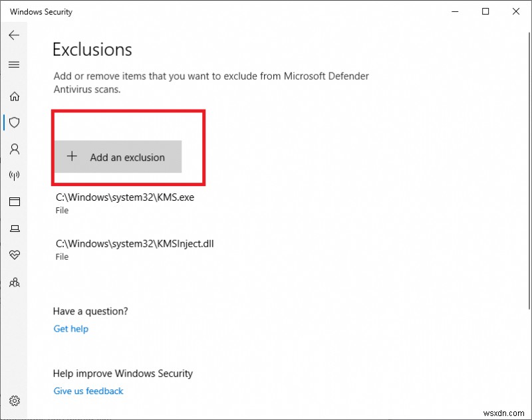Open App & browser control icon
This screenshot has height=420, width=532.
coord(14,202)
